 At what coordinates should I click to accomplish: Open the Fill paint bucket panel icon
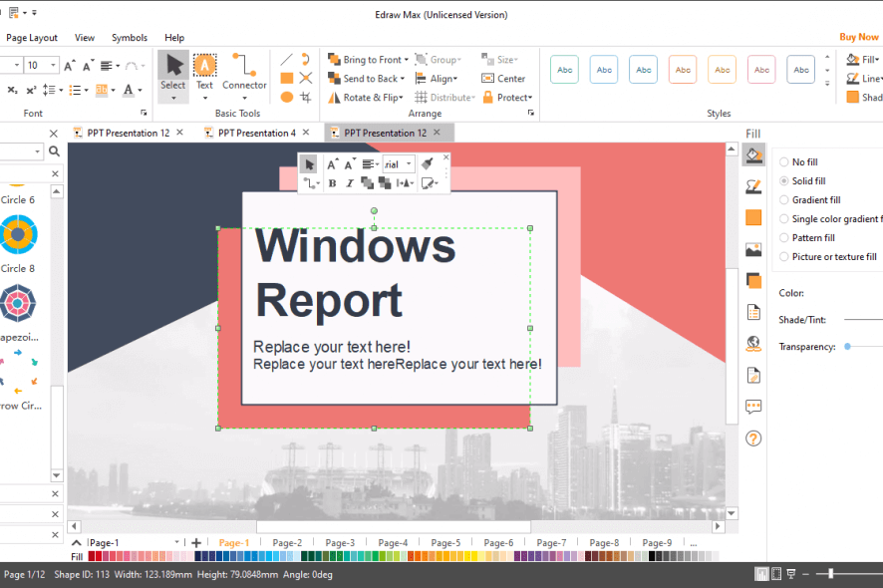coord(753,154)
